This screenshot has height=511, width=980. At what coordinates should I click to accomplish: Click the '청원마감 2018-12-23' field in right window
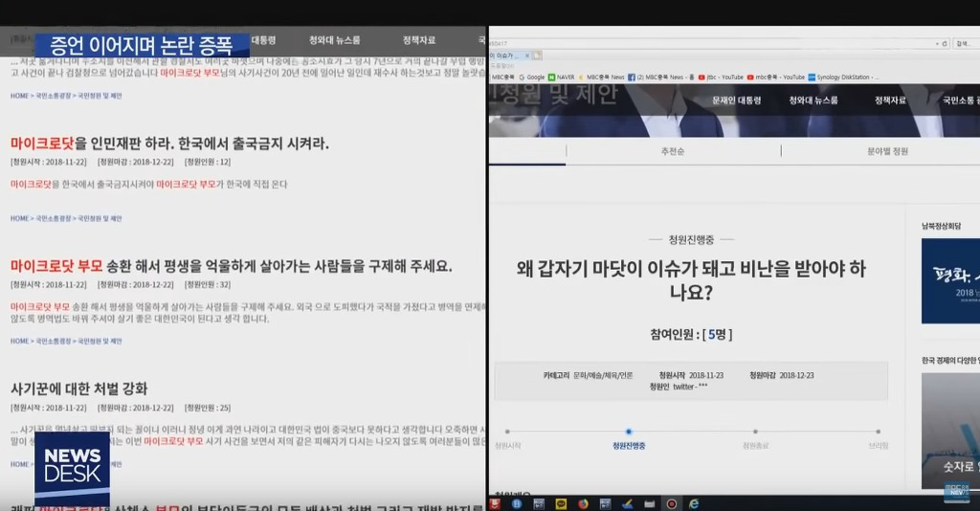pyautogui.click(x=781, y=375)
